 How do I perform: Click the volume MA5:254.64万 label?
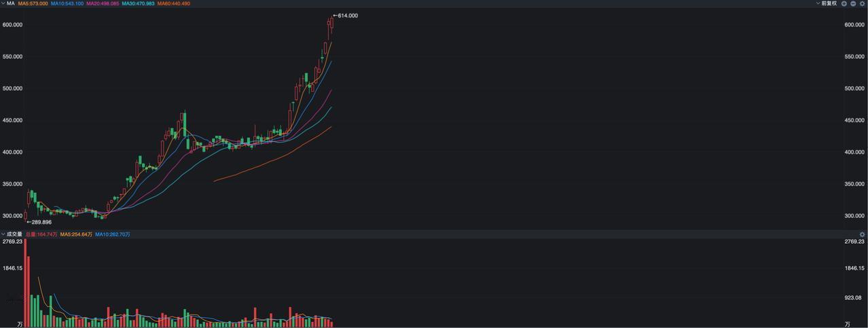point(76,234)
